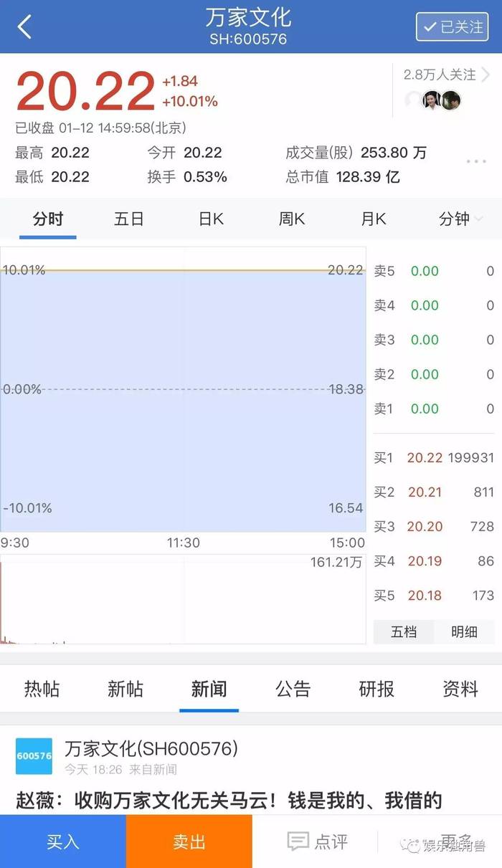502x868 pixels.
Task: Switch to the 五日 chart tab
Action: 129,219
